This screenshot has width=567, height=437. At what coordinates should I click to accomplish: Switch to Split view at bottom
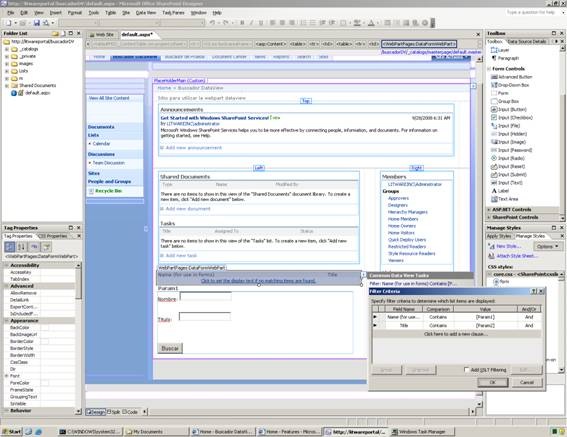coord(114,412)
